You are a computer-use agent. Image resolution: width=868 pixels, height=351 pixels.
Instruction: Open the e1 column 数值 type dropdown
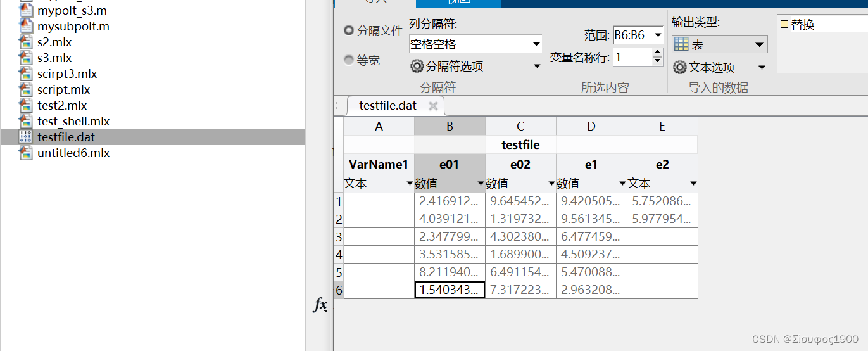pos(622,184)
